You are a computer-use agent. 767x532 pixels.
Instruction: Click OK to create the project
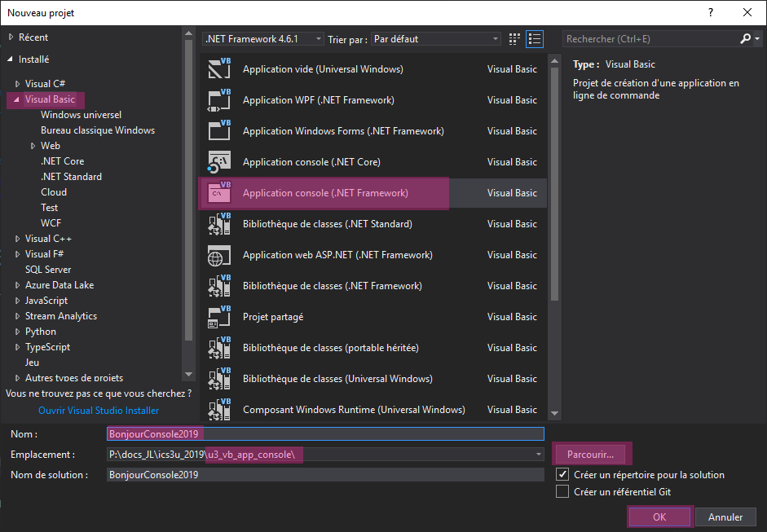point(659,517)
